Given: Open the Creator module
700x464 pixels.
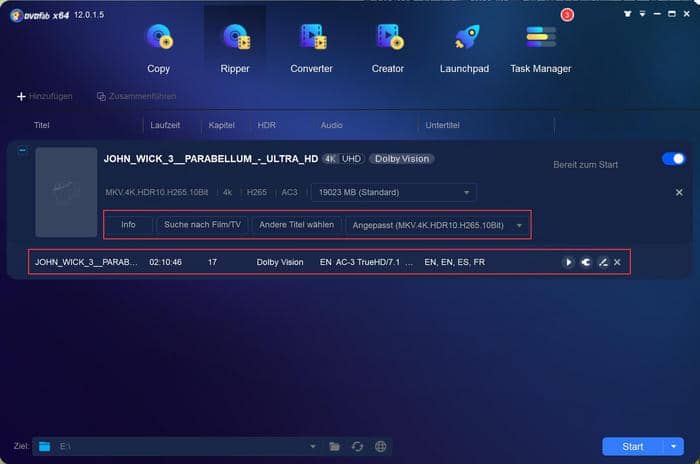Looking at the screenshot, I should pos(388,49).
